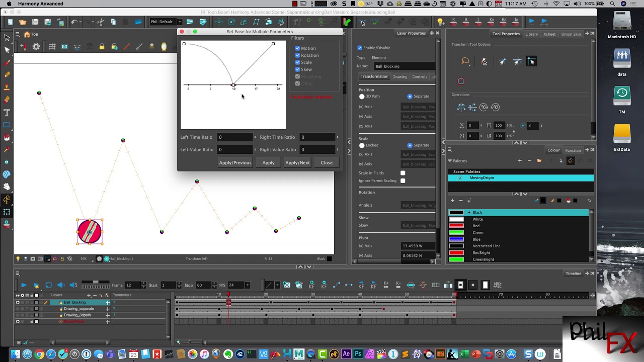Click the Flip Horizontal operation icon
The height and width of the screenshot is (362, 644).
461,107
